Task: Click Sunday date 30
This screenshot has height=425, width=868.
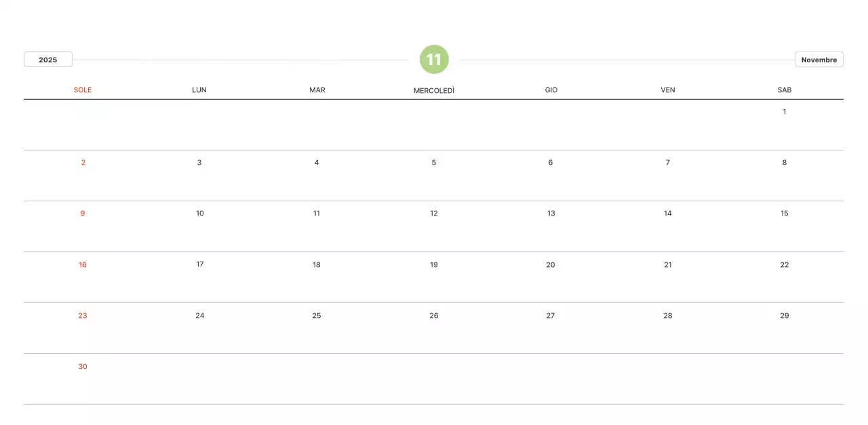Action: click(x=83, y=367)
